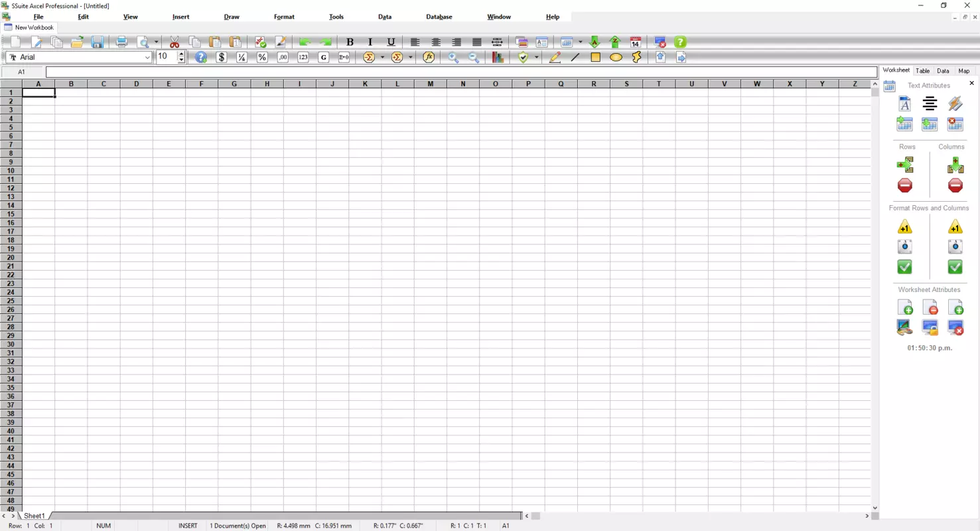Click the percent format icon

(x=262, y=57)
